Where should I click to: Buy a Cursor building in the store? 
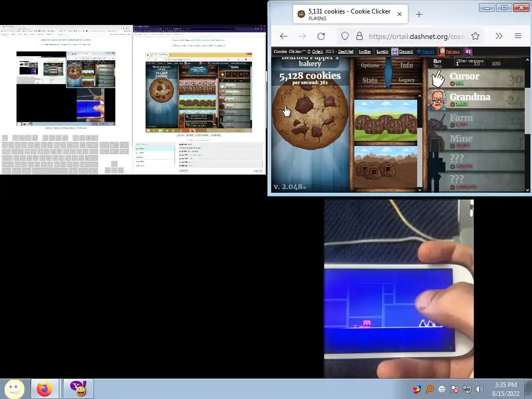[476, 79]
